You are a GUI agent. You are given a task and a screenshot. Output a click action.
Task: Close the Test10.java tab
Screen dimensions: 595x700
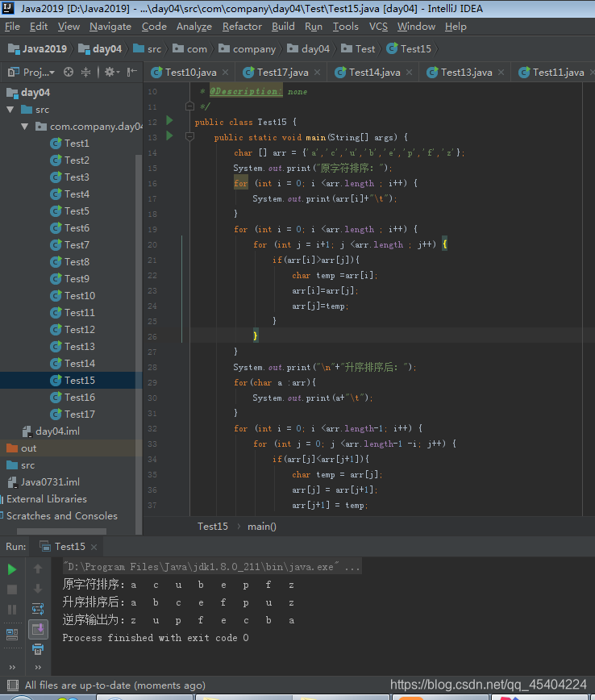click(x=226, y=72)
